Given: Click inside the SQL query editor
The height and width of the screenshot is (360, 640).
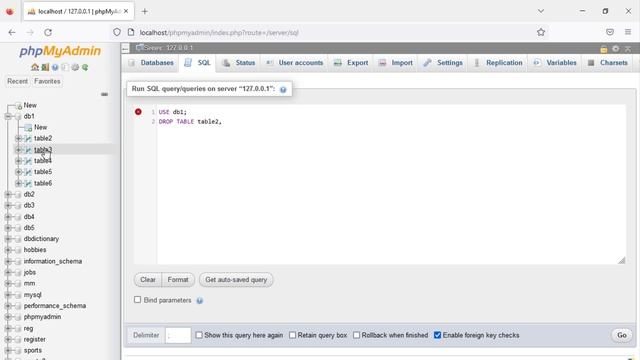Looking at the screenshot, I should point(391,184).
